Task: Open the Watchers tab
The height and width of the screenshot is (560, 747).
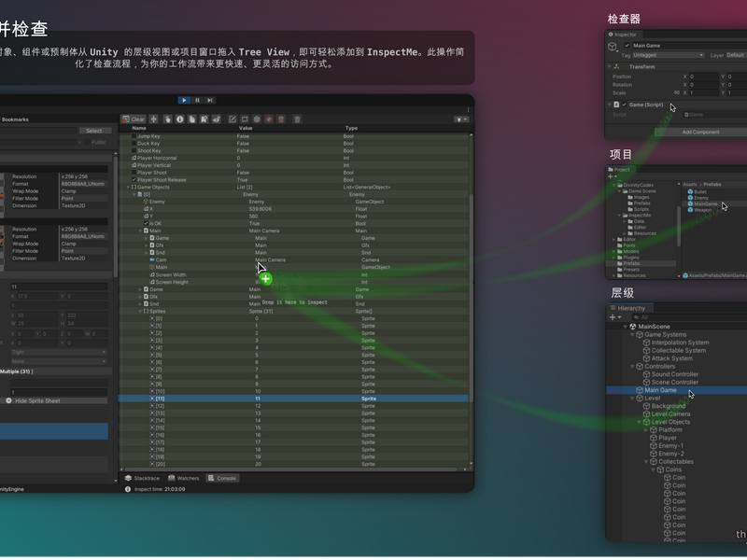Action: pyautogui.click(x=183, y=479)
